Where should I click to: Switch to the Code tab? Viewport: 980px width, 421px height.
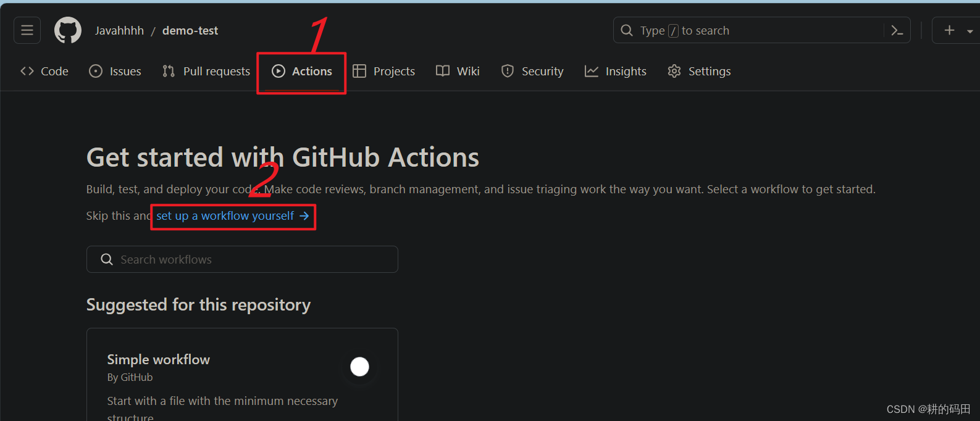44,71
